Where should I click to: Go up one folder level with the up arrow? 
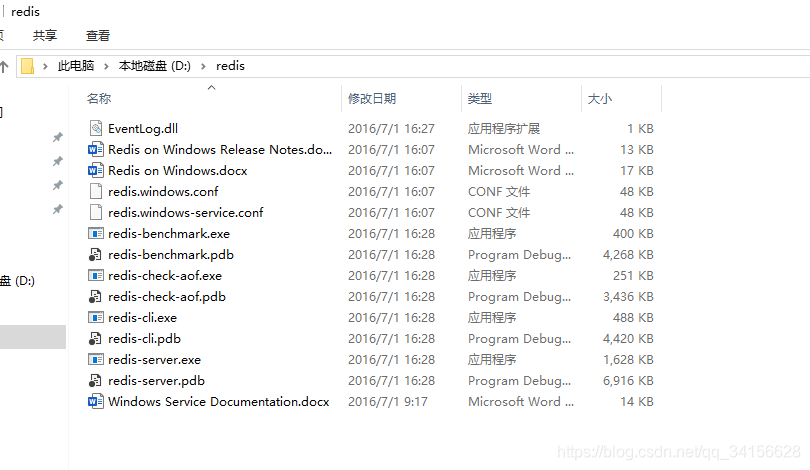click(4, 66)
